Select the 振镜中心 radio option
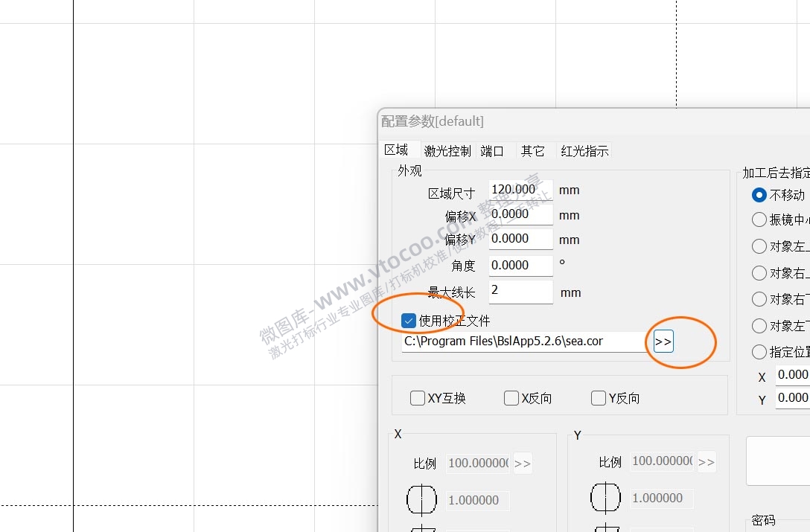This screenshot has height=532, width=810. 759,219
